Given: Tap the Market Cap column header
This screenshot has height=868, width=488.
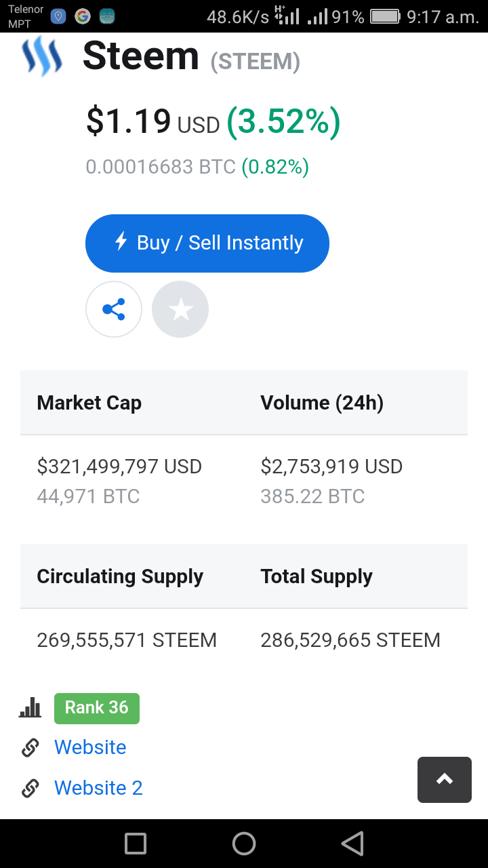Looking at the screenshot, I should click(x=89, y=403).
